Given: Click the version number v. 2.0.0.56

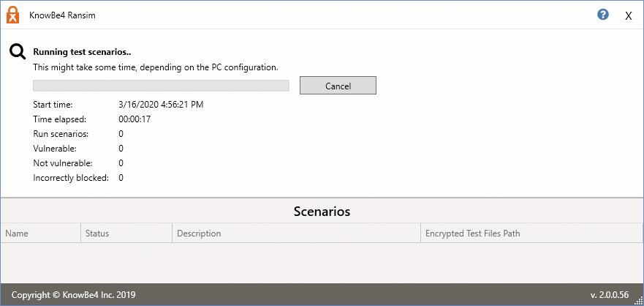Looking at the screenshot, I should [x=610, y=295].
